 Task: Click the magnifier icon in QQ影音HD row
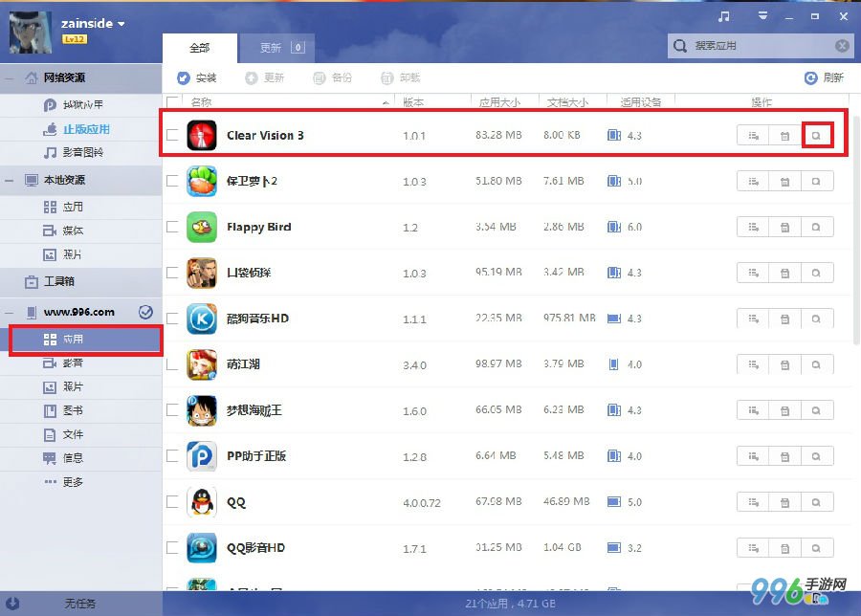pos(817,548)
